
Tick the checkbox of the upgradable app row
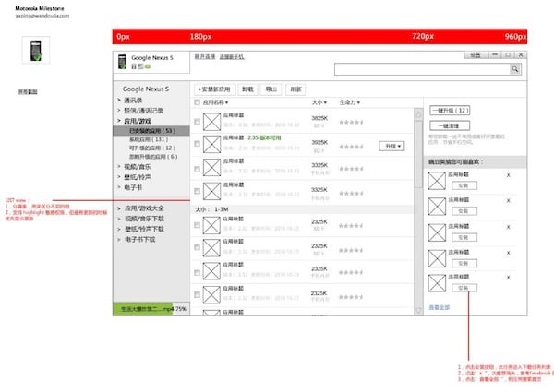[x=198, y=145]
